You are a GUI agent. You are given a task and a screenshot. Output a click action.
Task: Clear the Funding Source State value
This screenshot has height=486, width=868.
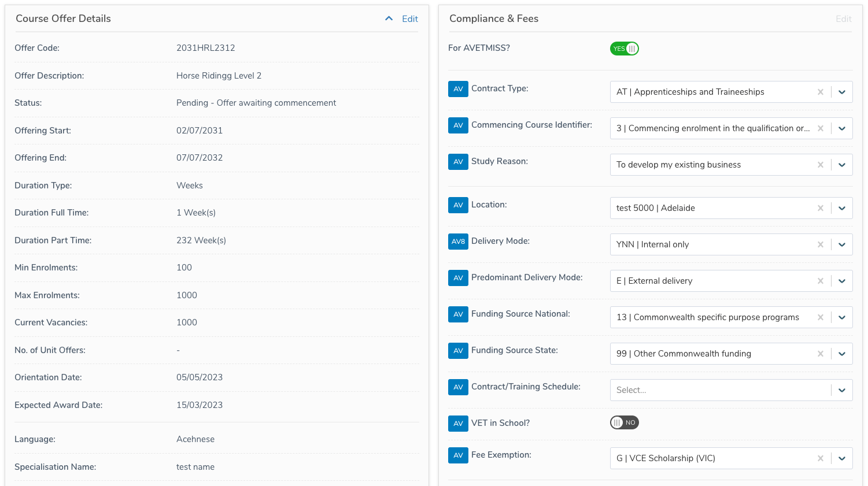[820, 354]
